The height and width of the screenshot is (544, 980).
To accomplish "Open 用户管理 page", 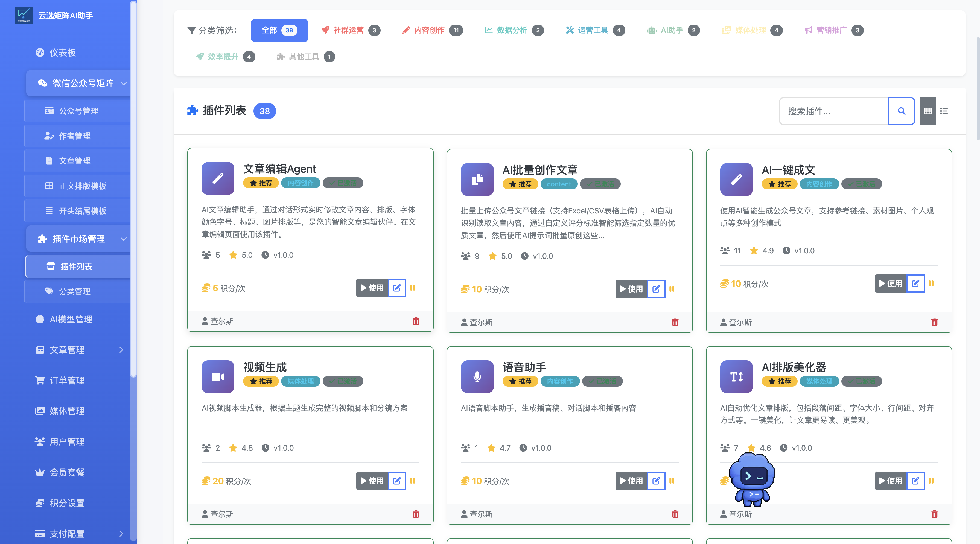I will (78, 442).
